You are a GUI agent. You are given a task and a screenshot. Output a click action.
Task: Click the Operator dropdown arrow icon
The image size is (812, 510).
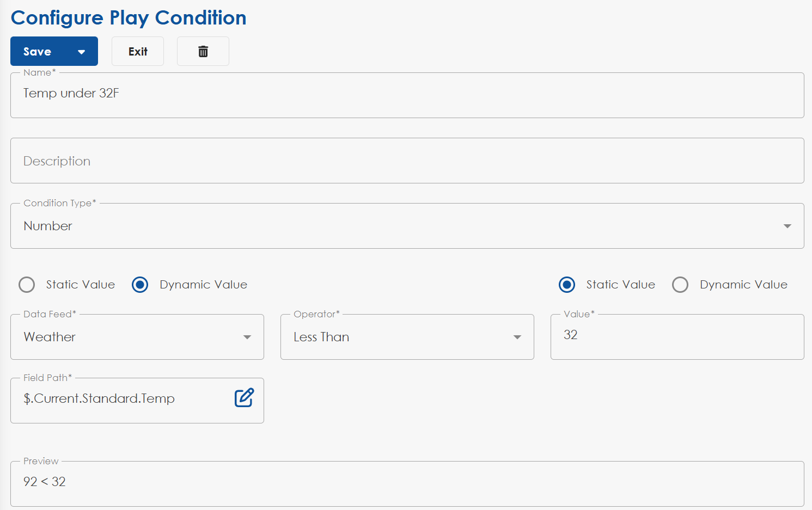[x=517, y=337]
